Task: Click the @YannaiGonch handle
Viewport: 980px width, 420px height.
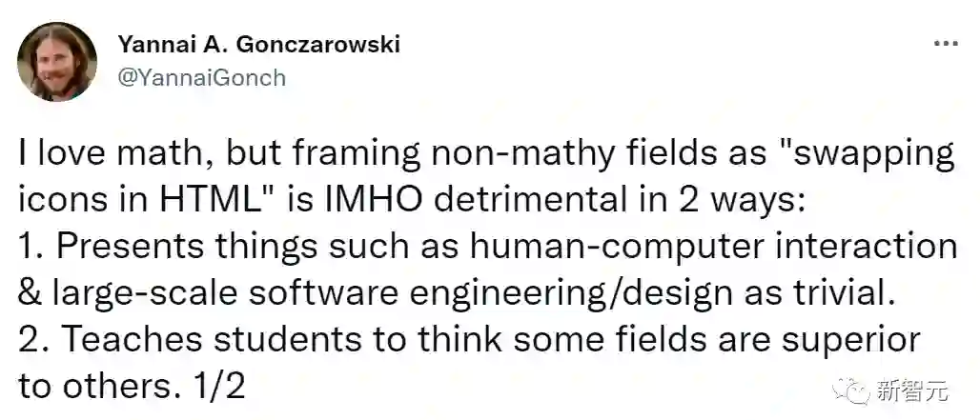Action: click(x=201, y=77)
